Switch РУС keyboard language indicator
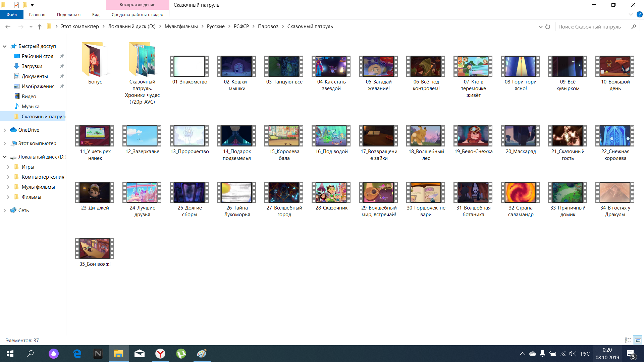Viewport: 644px width, 362px height. (585, 354)
